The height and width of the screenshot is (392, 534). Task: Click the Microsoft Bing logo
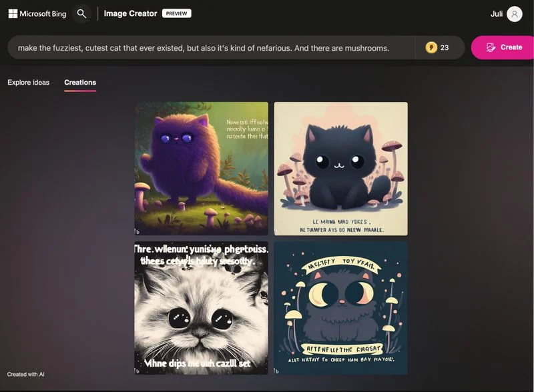click(37, 13)
